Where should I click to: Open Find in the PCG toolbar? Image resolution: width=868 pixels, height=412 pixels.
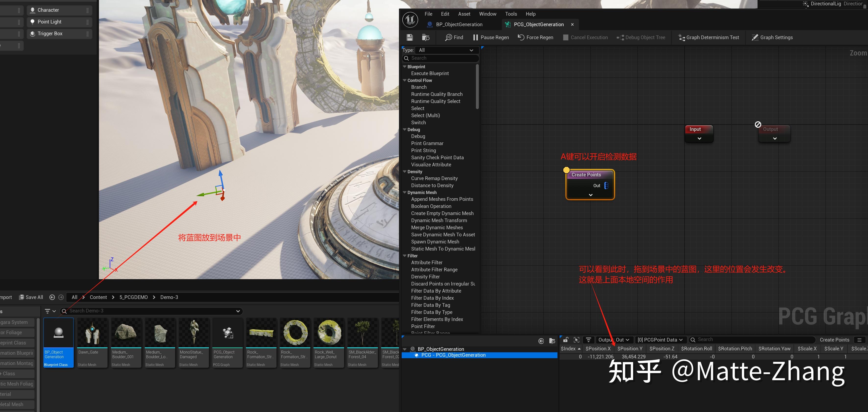(x=453, y=37)
